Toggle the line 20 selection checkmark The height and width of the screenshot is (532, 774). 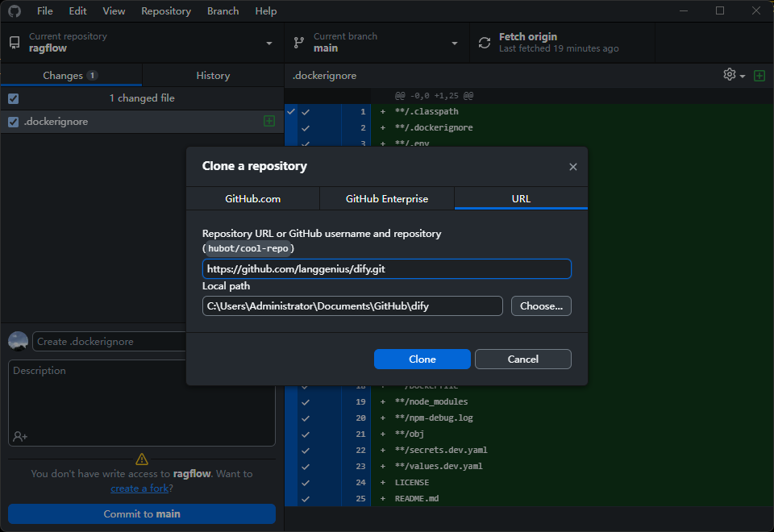point(306,418)
